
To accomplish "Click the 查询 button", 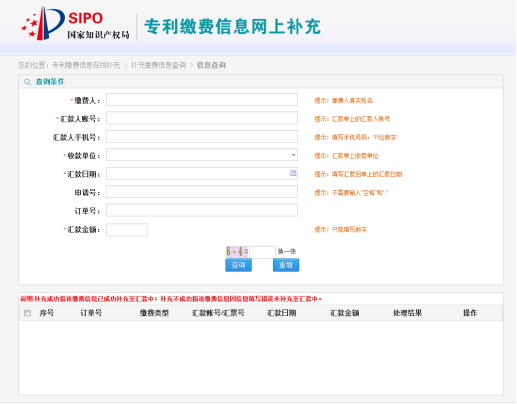I will coord(238,265).
